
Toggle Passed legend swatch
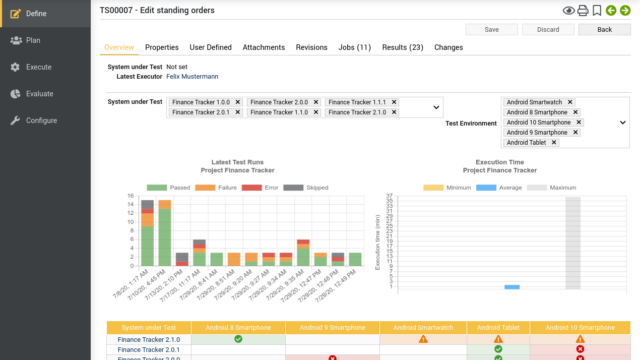coord(157,188)
